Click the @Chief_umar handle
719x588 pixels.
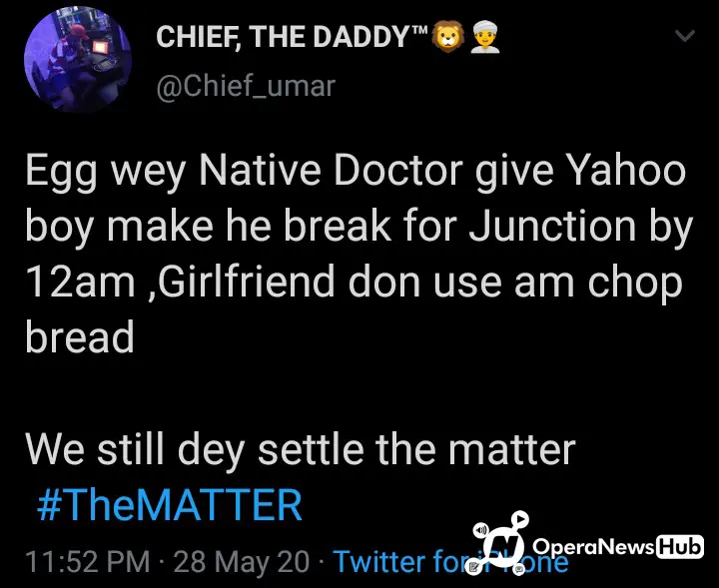(x=246, y=86)
